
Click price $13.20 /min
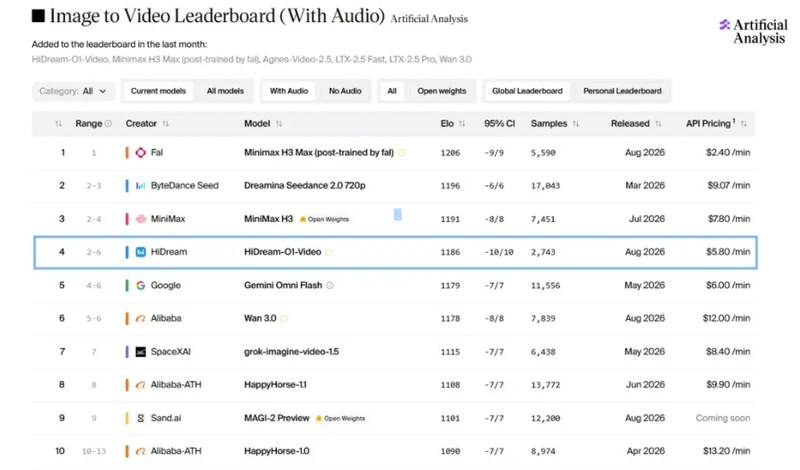coord(727,451)
